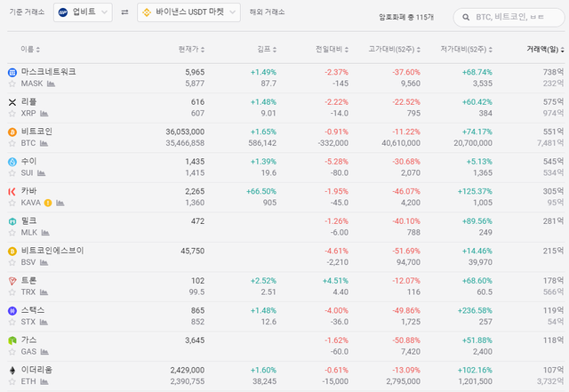
Task: Sort by 현재가 column
Action: coord(191,49)
